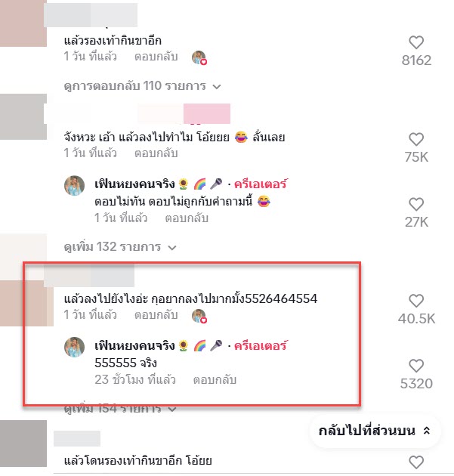The image size is (454, 476).
Task: Reply to 'แล้วรองเท้ากินขาอีก' comment
Action: [156, 57]
